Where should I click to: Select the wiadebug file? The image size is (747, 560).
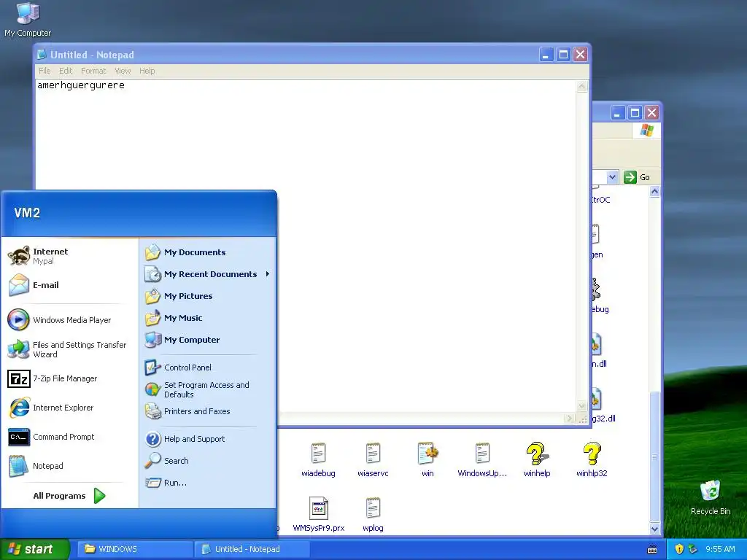pos(318,460)
